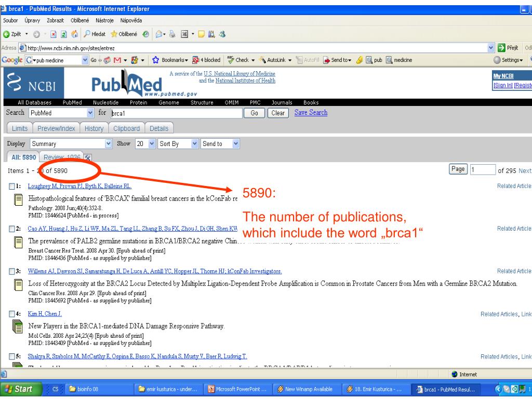Select the All: 5890 results tab
The height and width of the screenshot is (399, 532).
coord(23,157)
